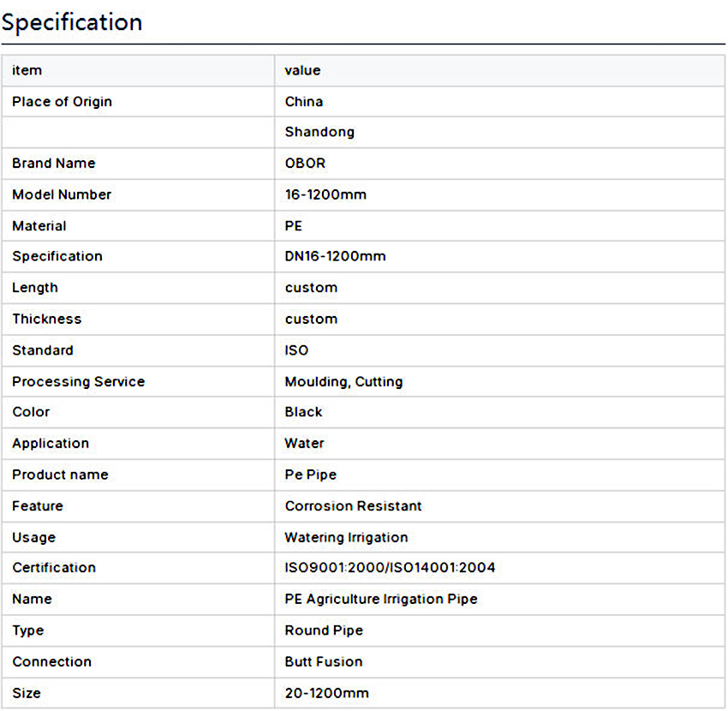
Task: Select the Place of Origin label cell
Action: (x=62, y=102)
